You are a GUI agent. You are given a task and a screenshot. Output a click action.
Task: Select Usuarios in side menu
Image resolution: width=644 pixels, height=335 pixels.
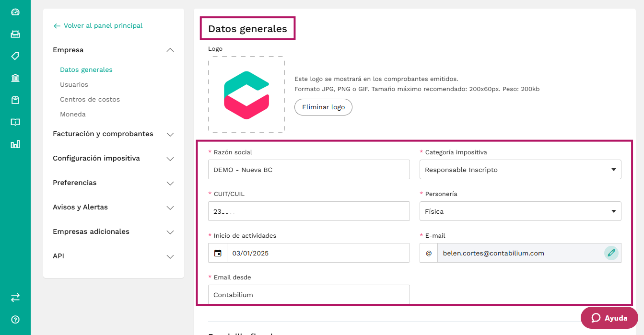click(x=74, y=84)
